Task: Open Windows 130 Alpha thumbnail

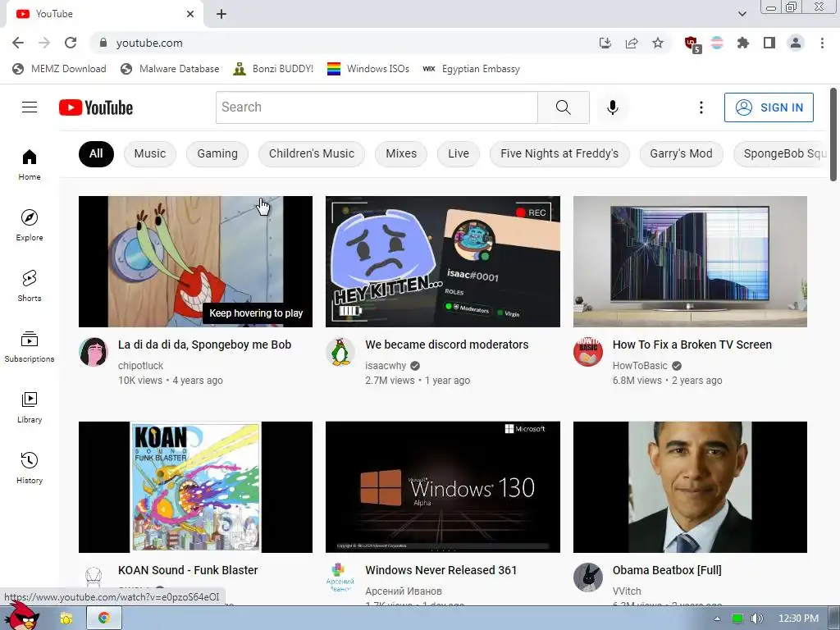Action: pyautogui.click(x=442, y=487)
